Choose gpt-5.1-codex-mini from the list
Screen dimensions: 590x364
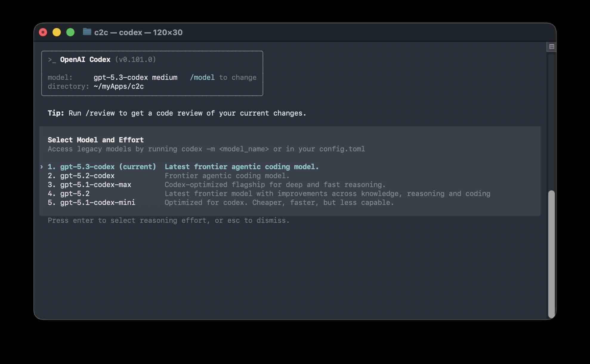(92, 203)
